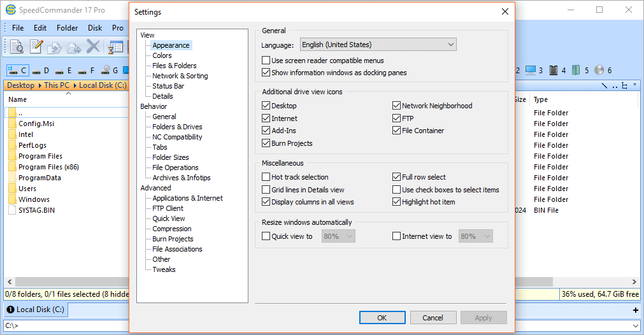Toggle the FTP drive icon checkbox

tap(396, 118)
